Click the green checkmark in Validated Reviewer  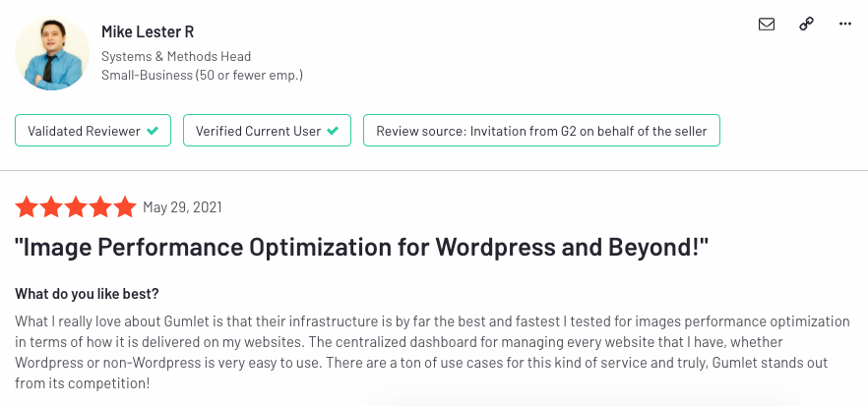pos(153,131)
